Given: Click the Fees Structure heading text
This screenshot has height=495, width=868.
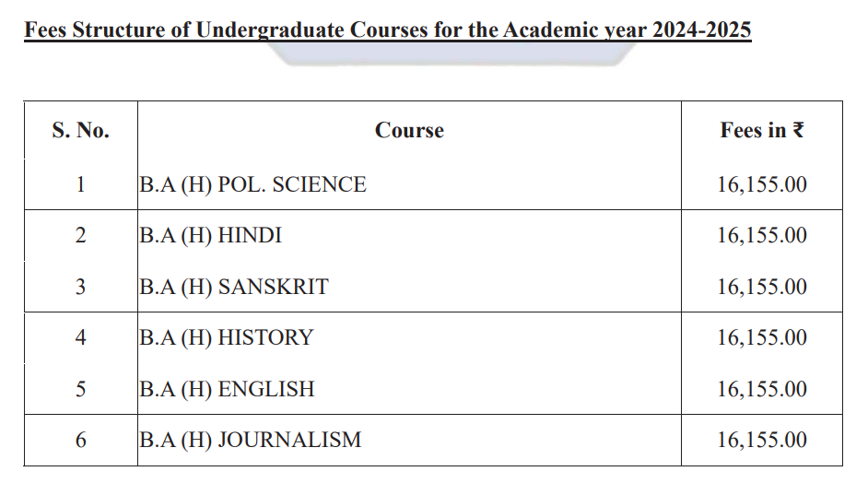Looking at the screenshot, I should [388, 29].
